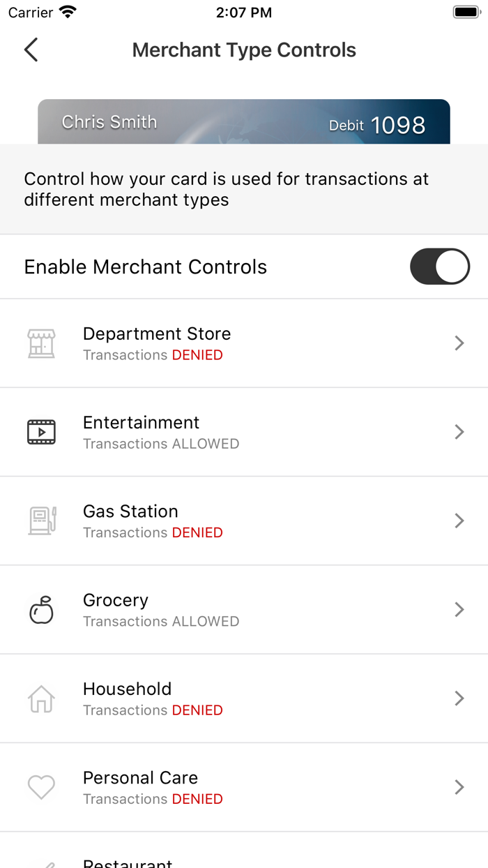This screenshot has width=488, height=868.
Task: Click the Gas Station pump icon
Action: 41,521
